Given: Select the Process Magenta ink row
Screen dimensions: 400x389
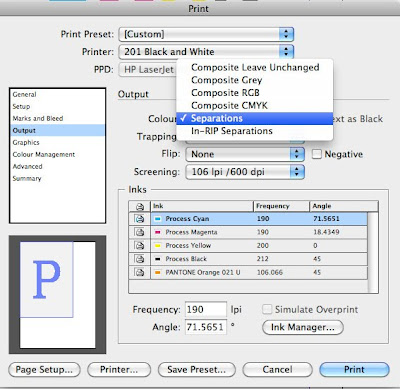Looking at the screenshot, I should pyautogui.click(x=248, y=232).
